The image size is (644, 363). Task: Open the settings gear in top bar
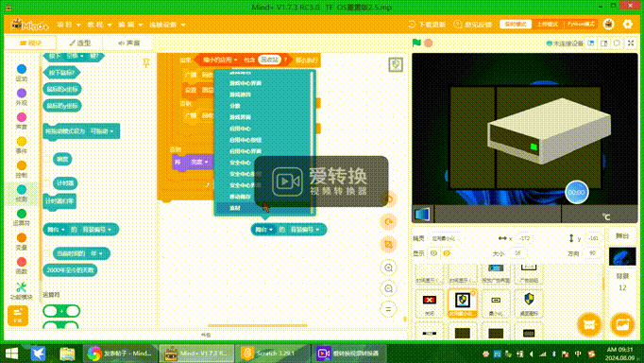click(x=628, y=25)
